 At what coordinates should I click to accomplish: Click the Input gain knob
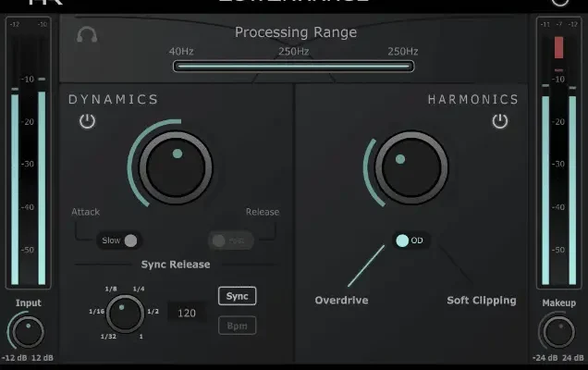(x=28, y=331)
